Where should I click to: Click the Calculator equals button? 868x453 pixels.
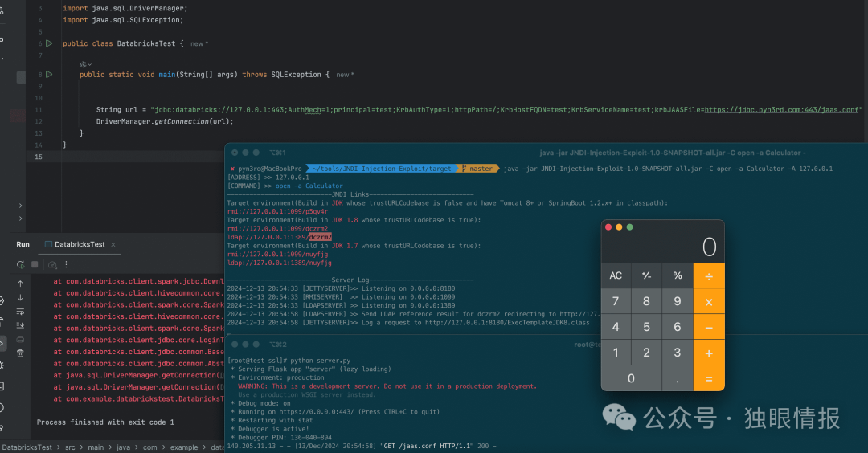coord(709,378)
